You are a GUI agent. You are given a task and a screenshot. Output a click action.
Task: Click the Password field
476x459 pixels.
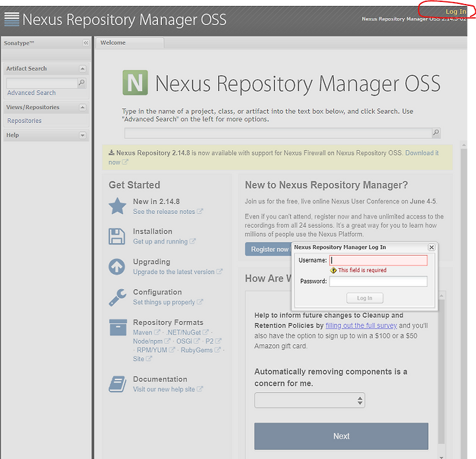[x=378, y=281]
